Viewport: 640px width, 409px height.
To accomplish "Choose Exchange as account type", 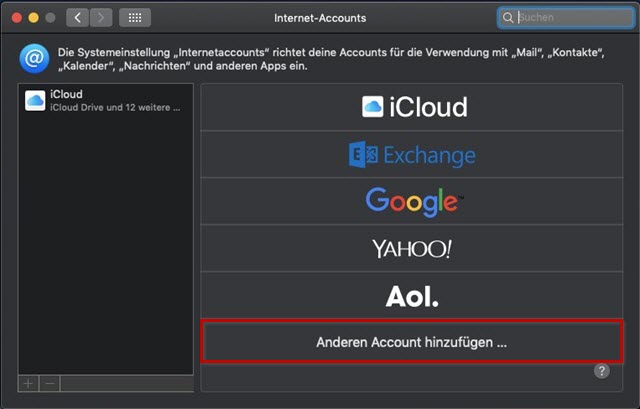I will tap(412, 154).
